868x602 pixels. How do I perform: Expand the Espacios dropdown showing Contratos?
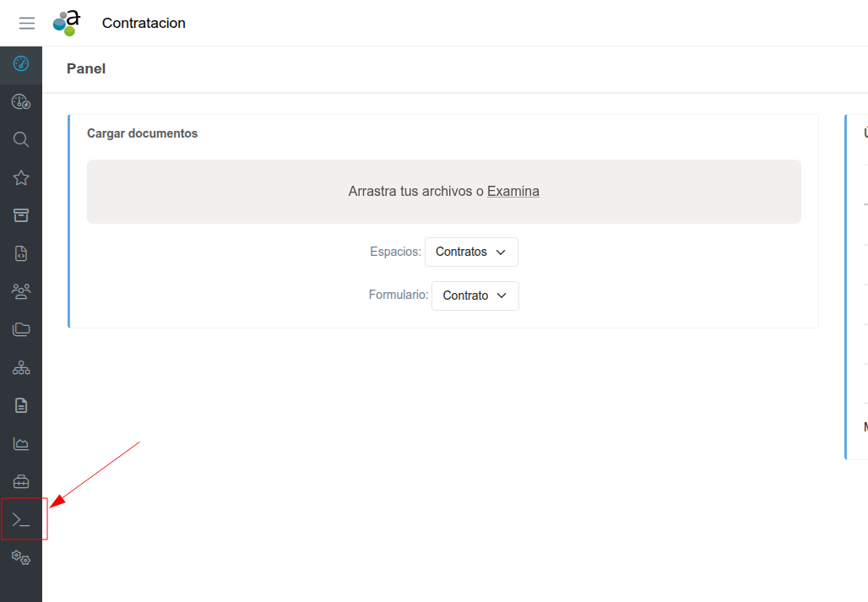[471, 252]
